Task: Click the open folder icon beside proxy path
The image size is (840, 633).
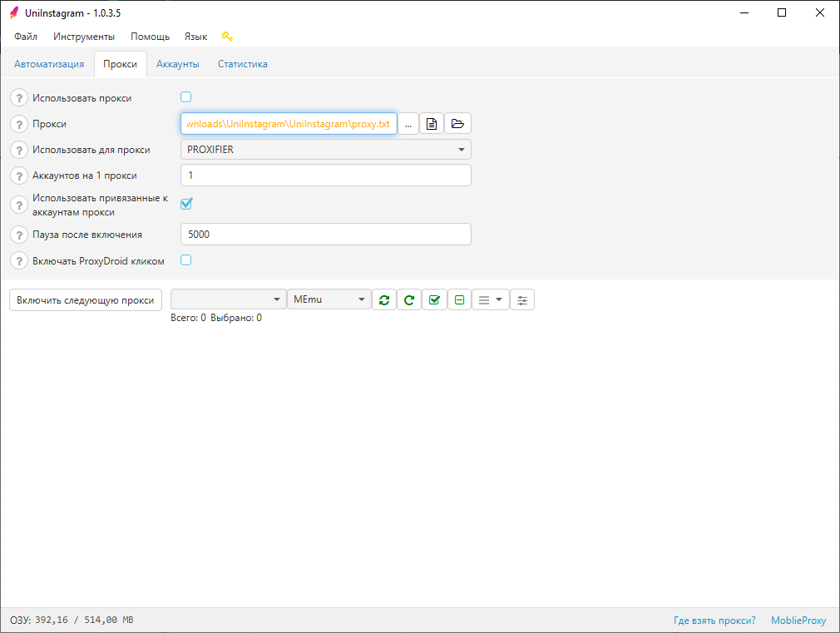Action: tap(457, 124)
